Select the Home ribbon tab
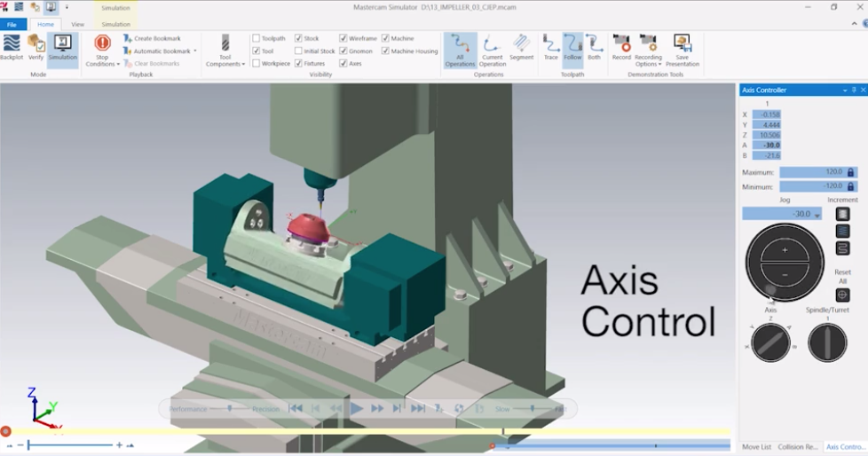This screenshot has width=868, height=456. point(45,24)
